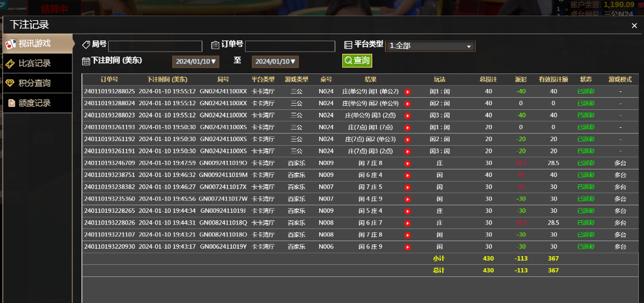Viewport: 644px width, 303px height.
Task: Play video replay for order 240110193238751
Action: [408, 175]
